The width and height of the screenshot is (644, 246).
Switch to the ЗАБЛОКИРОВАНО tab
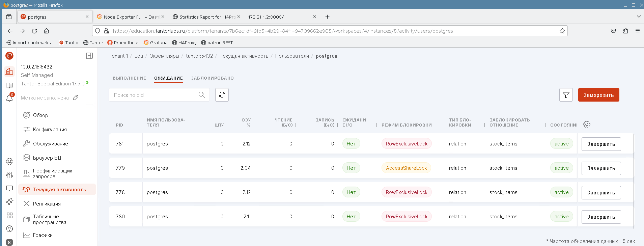pos(212,78)
